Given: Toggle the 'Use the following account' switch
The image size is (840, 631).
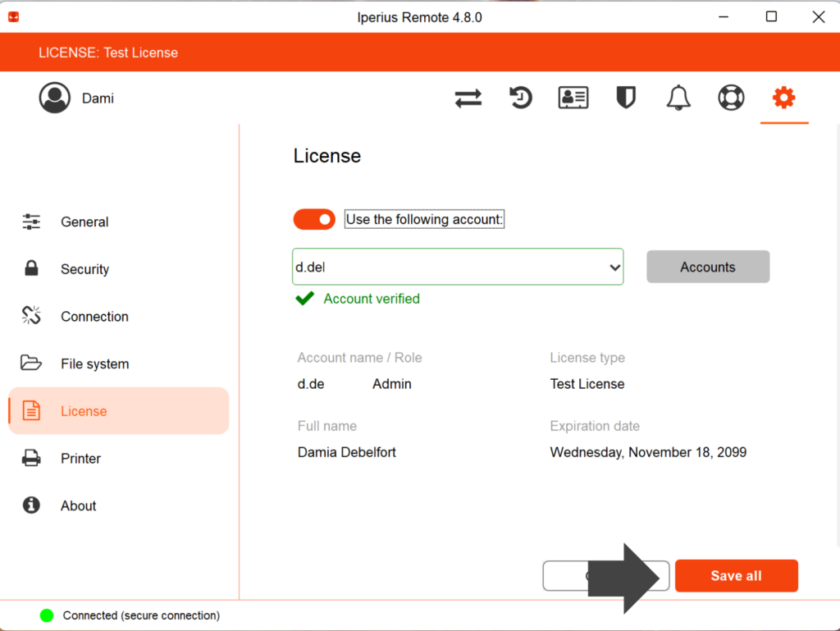Looking at the screenshot, I should click(x=314, y=219).
